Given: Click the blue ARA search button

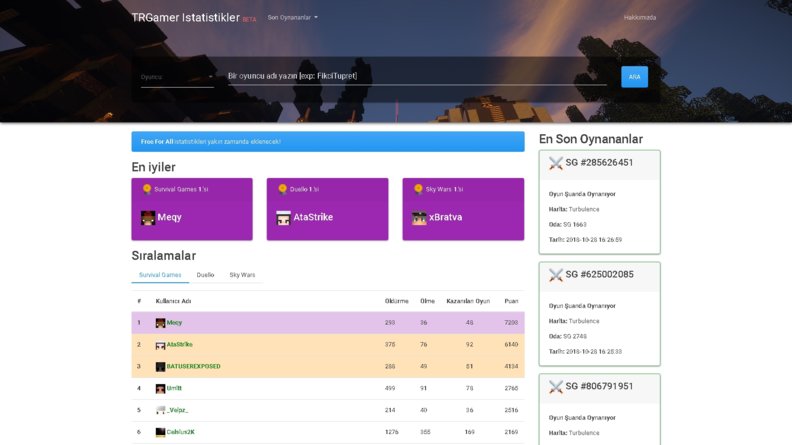Looking at the screenshot, I should pos(634,77).
